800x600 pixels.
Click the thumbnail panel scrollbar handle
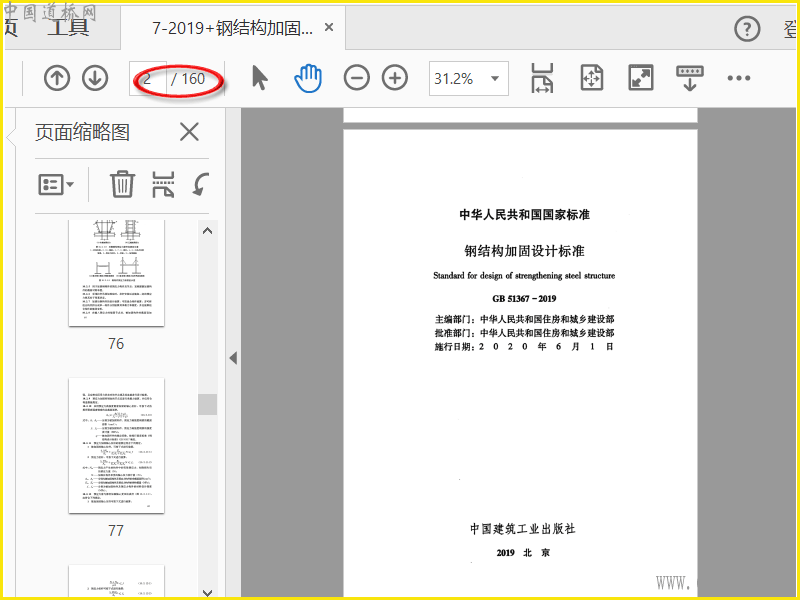[x=207, y=404]
